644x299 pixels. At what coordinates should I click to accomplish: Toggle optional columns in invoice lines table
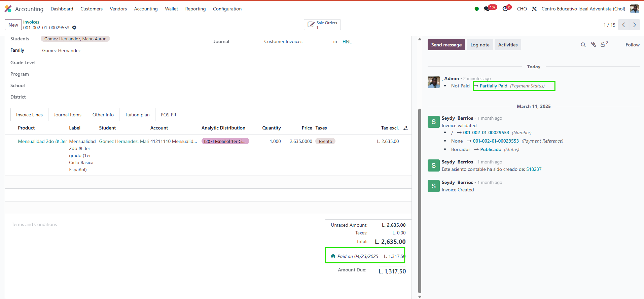tap(405, 128)
